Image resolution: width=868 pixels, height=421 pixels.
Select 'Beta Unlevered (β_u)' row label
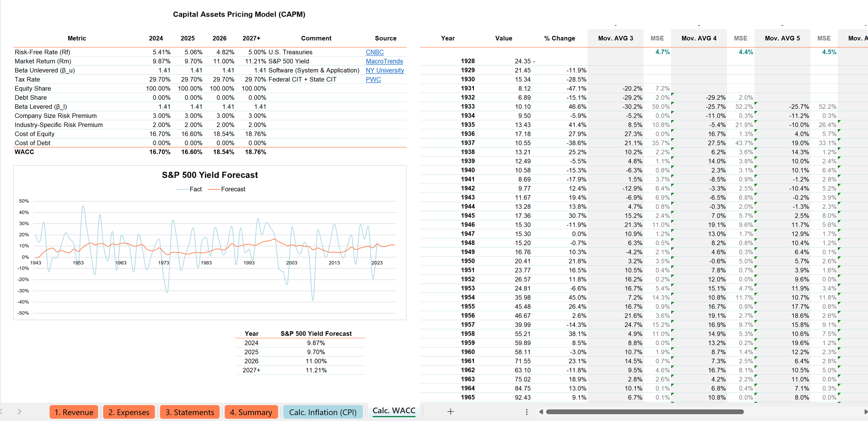pos(45,70)
